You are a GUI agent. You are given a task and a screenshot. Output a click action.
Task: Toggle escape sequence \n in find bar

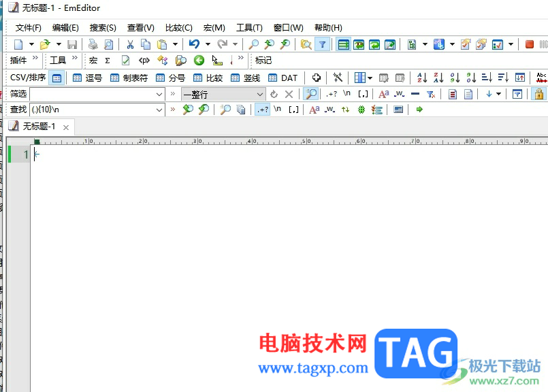point(277,110)
